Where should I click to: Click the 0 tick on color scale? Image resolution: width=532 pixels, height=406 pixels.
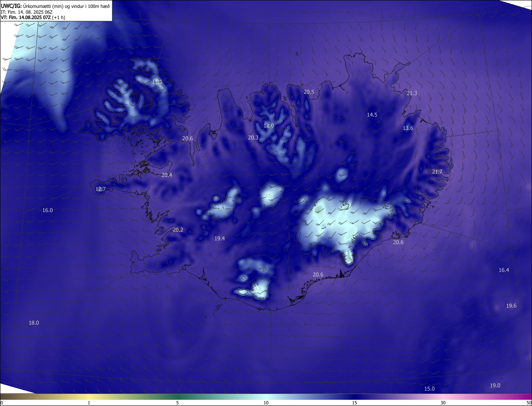click(2, 403)
